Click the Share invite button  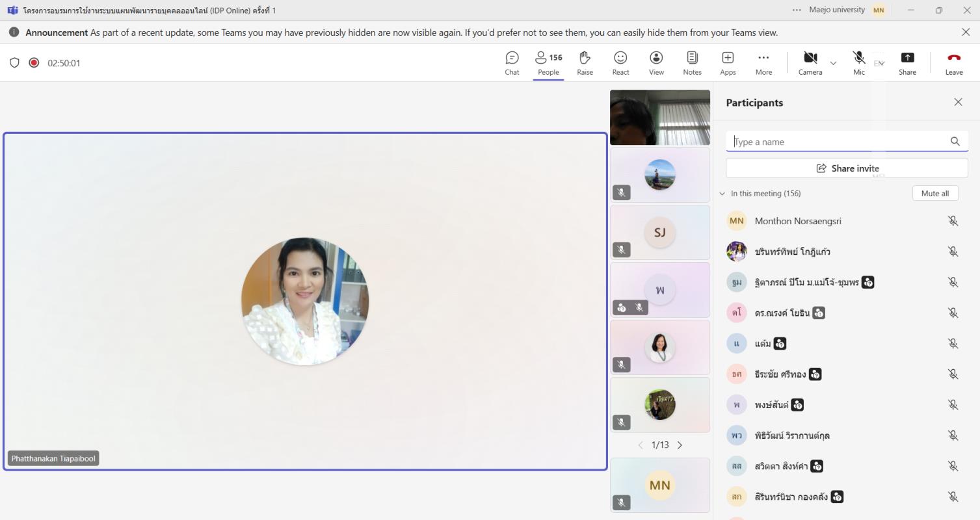coord(847,168)
